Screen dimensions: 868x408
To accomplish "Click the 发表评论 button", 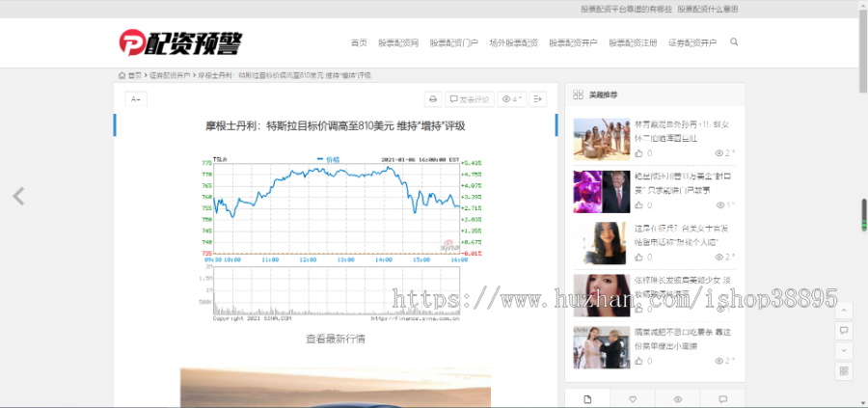I will point(470,99).
